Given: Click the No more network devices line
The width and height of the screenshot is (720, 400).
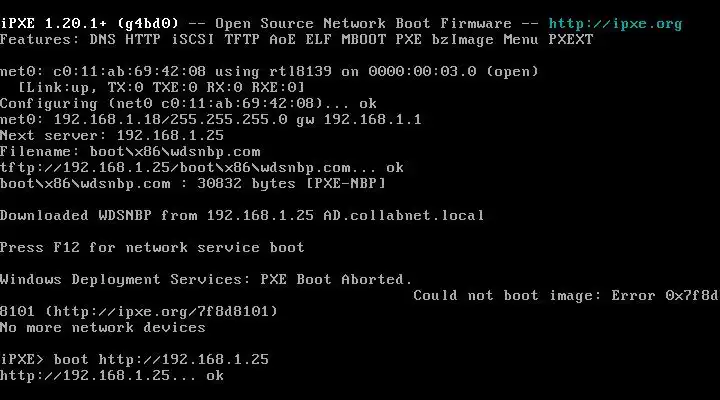Looking at the screenshot, I should [102, 328].
